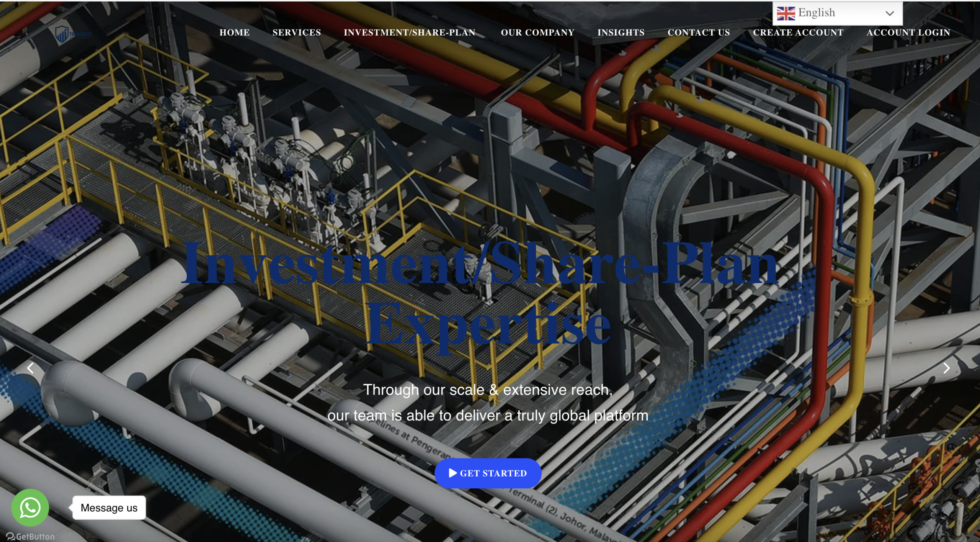Viewport: 980px width, 542px height.
Task: Click the WhatsApp chat icon
Action: click(x=30, y=507)
